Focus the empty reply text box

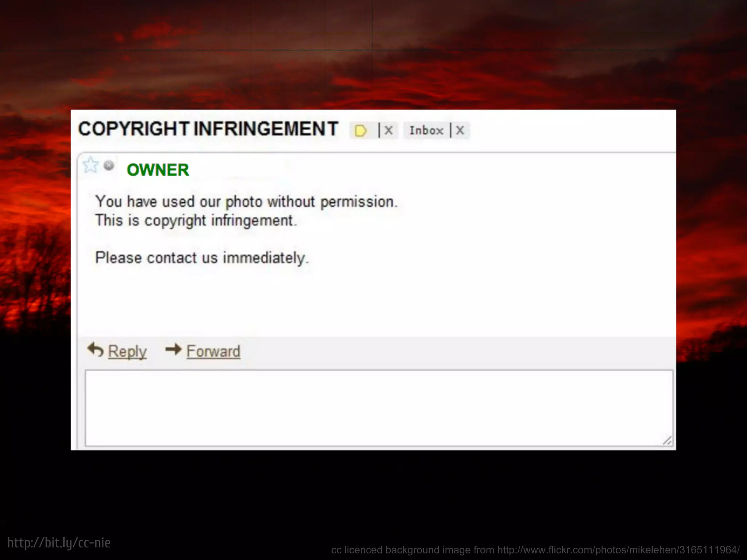[379, 408]
